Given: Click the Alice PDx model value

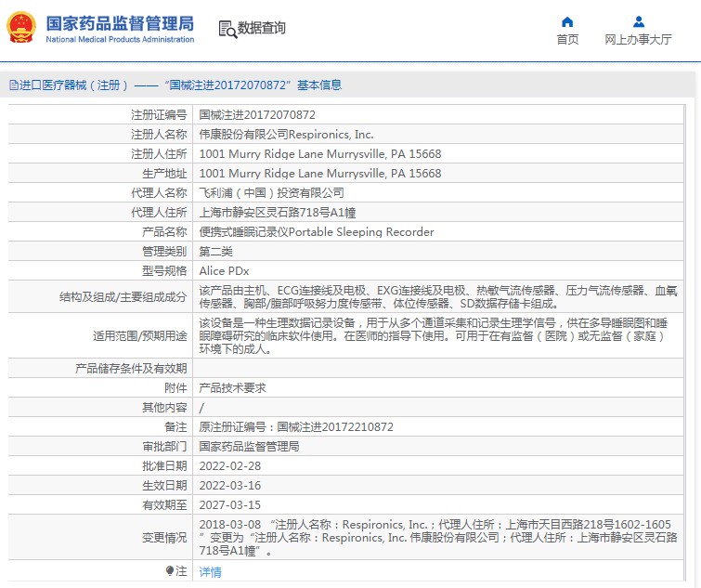Looking at the screenshot, I should pyautogui.click(x=224, y=271).
